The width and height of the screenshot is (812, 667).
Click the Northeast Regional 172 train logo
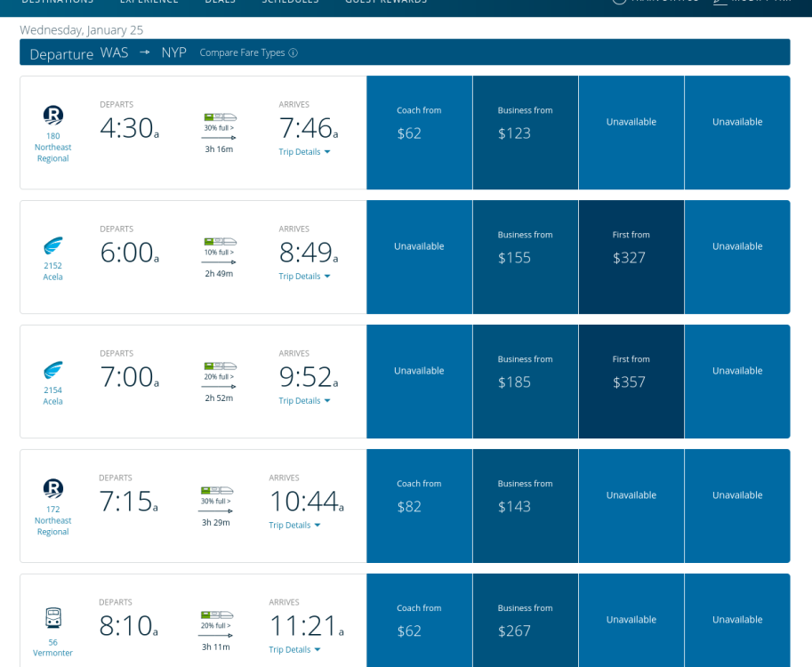(x=53, y=488)
